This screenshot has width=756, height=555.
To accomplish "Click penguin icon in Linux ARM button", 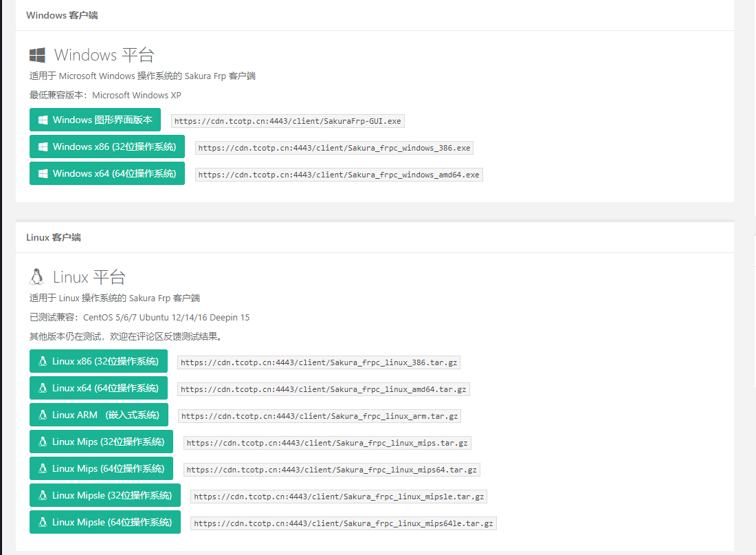I will (x=43, y=415).
